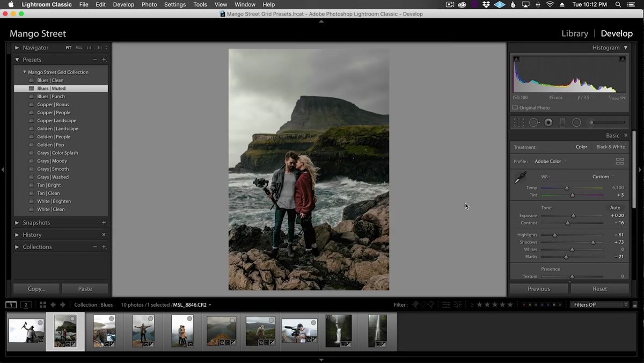Expand the Collections panel

17,247
